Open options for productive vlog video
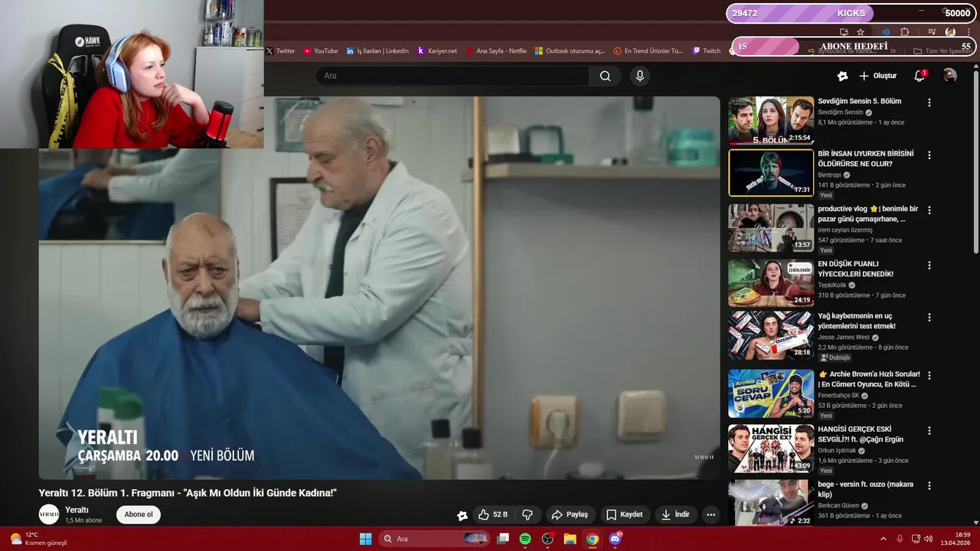980x551 pixels. [929, 210]
